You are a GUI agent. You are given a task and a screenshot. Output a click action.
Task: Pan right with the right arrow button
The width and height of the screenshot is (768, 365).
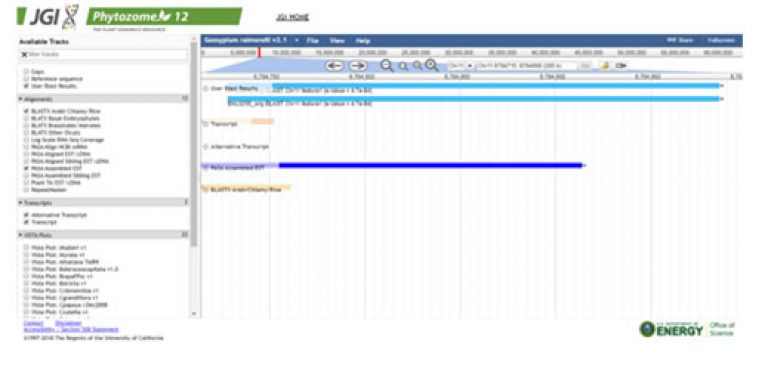coord(358,65)
